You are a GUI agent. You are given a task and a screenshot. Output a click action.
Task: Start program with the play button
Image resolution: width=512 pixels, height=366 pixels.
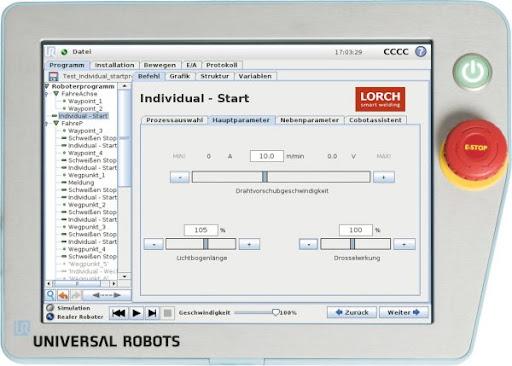(x=136, y=313)
